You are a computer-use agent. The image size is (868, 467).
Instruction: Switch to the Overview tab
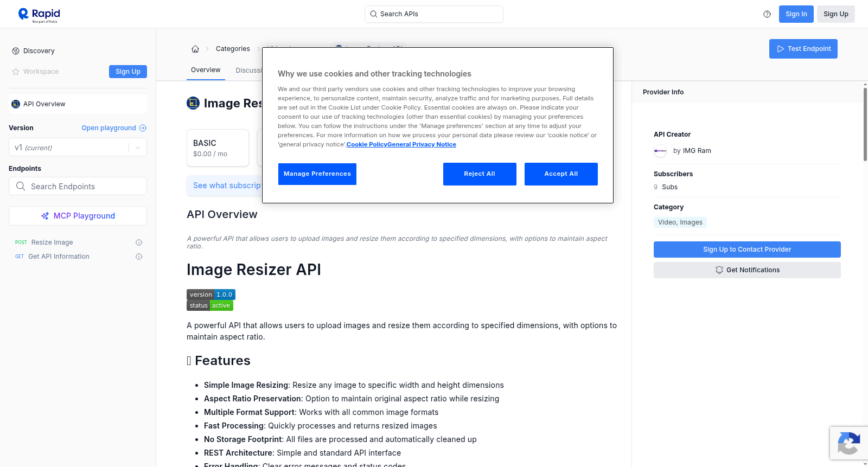pos(206,70)
